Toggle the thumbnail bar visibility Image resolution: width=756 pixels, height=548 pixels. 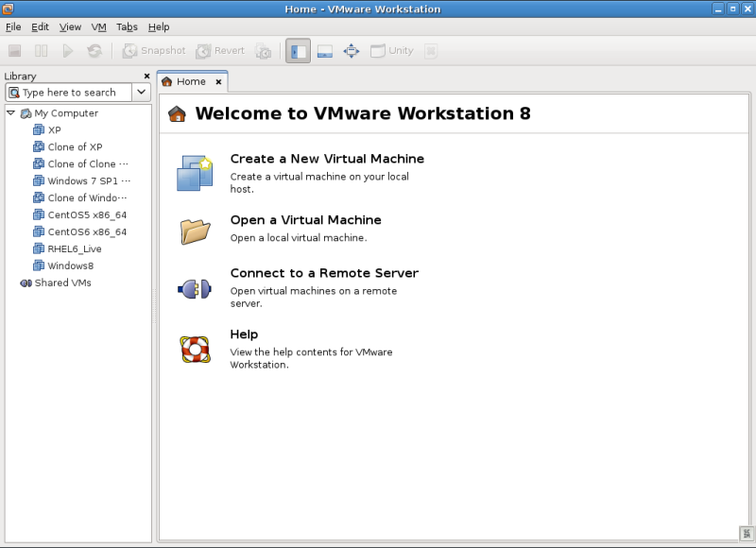[324, 50]
